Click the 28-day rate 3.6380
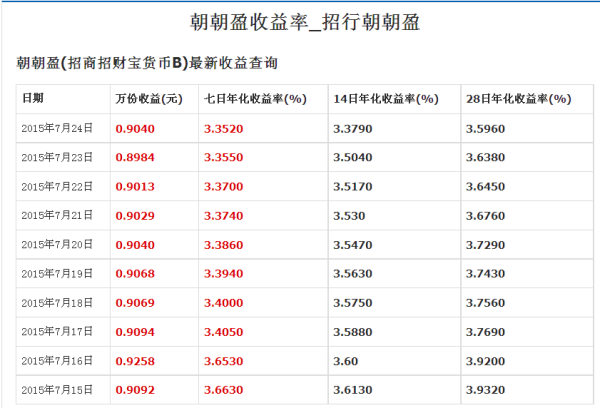600x408 pixels. [486, 157]
